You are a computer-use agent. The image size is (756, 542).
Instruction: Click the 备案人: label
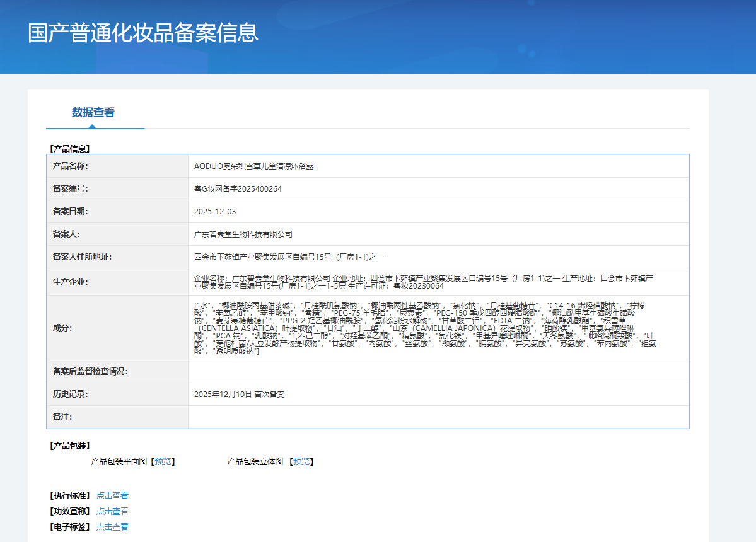tap(66, 234)
